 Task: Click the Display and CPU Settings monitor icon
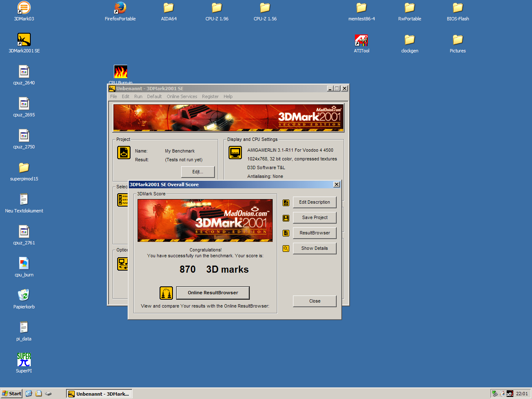point(235,153)
